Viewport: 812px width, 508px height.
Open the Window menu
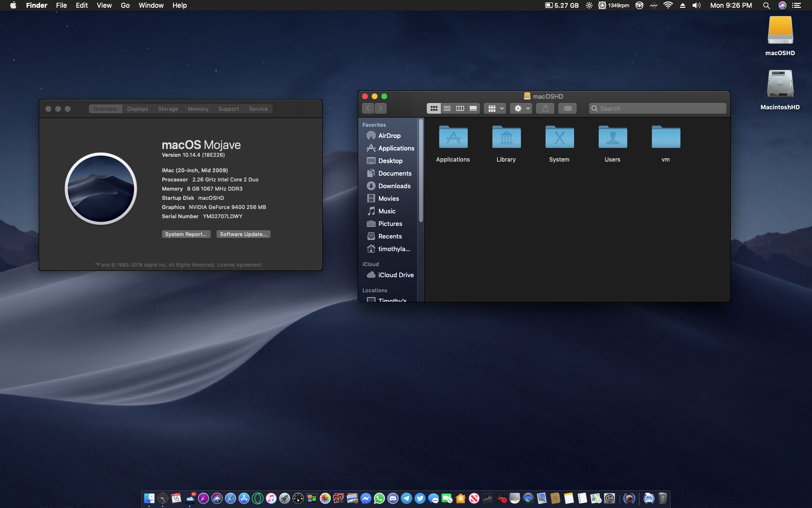click(151, 5)
